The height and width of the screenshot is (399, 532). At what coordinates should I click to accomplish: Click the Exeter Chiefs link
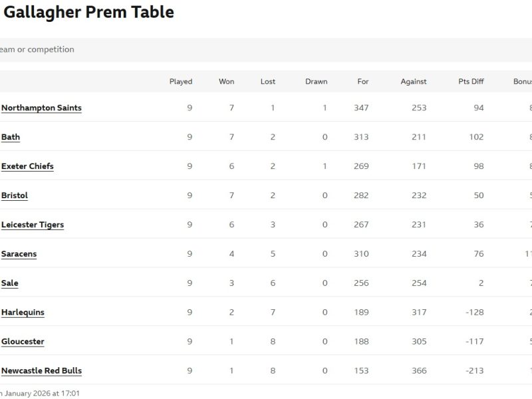tap(27, 166)
